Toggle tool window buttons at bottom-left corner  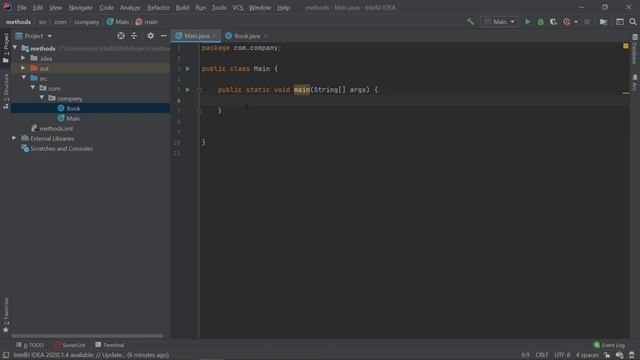(x=6, y=355)
